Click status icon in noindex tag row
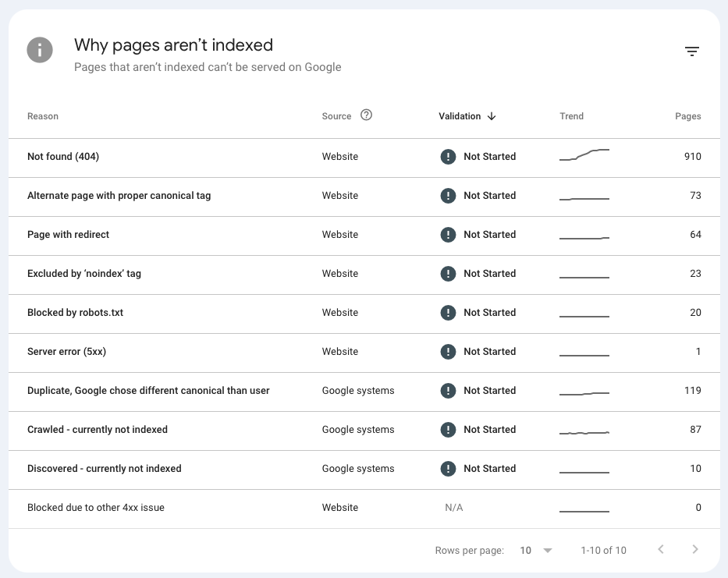The height and width of the screenshot is (578, 728). point(448,274)
